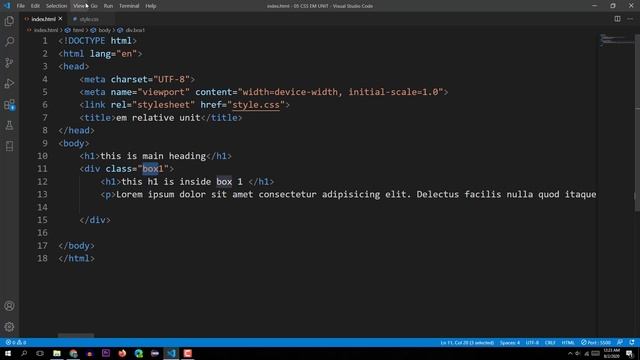
Task: Click index.html breadcrumb item
Action: pyautogui.click(x=46, y=30)
